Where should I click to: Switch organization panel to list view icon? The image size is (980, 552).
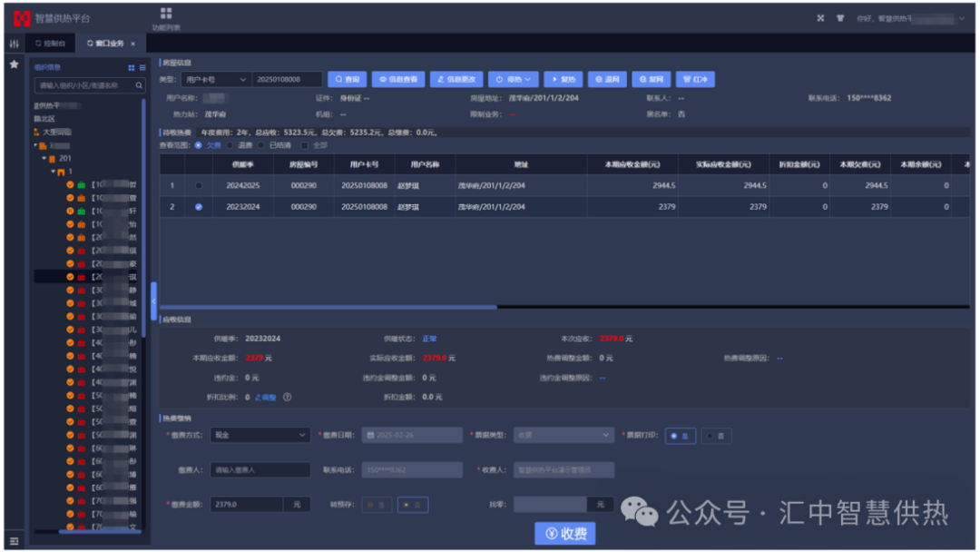[142, 67]
